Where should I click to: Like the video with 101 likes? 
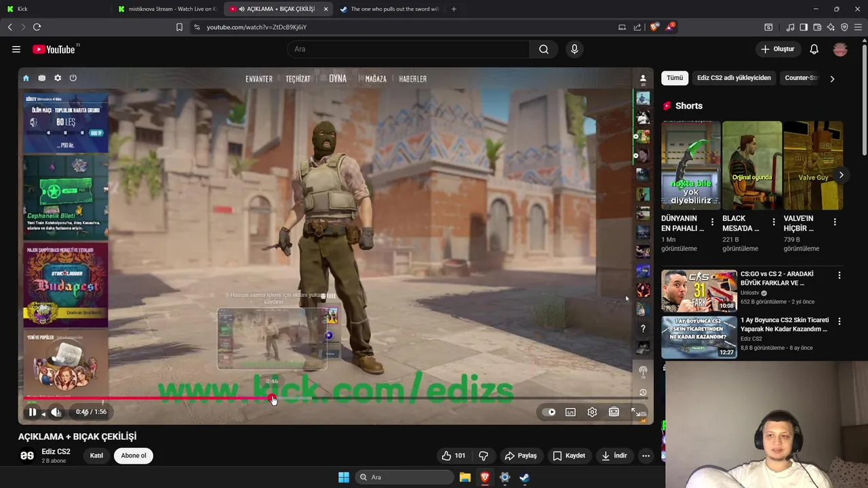click(x=453, y=455)
